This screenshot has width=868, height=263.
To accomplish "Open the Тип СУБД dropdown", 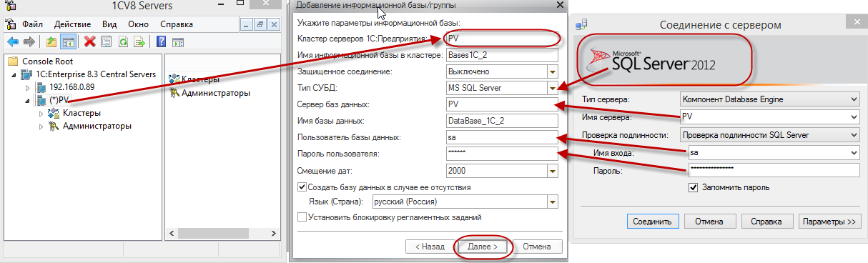I will 552,88.
